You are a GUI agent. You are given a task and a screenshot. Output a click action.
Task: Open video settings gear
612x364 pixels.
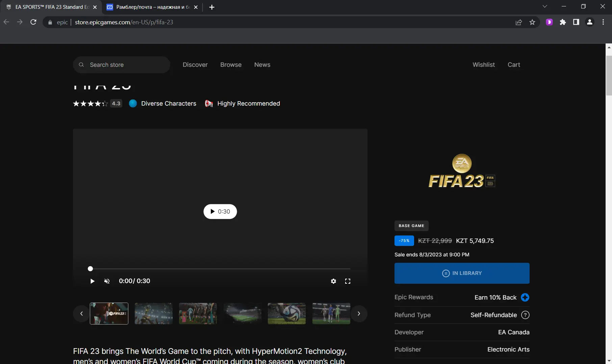pyautogui.click(x=333, y=281)
